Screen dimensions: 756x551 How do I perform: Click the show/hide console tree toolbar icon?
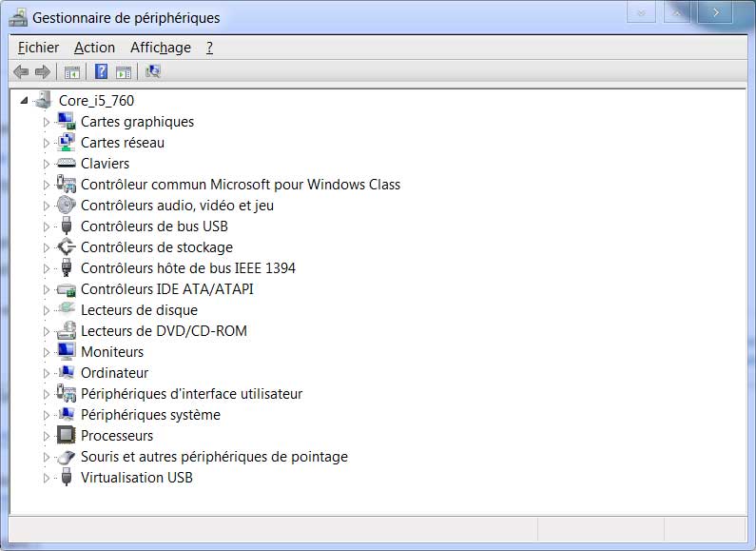[72, 72]
